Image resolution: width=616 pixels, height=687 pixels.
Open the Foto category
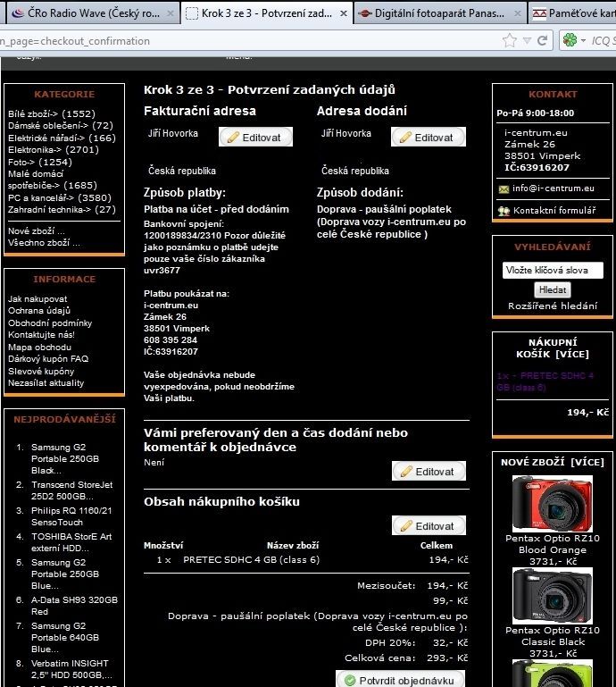(x=40, y=162)
